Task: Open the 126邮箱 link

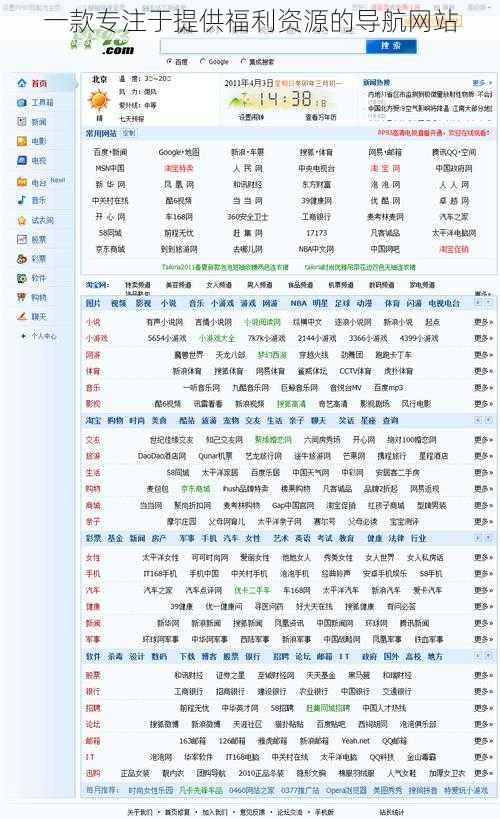Action: pos(232,741)
